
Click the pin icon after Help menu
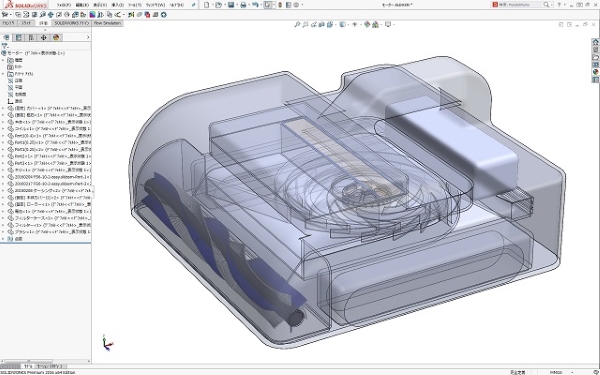pyautogui.click(x=194, y=5)
